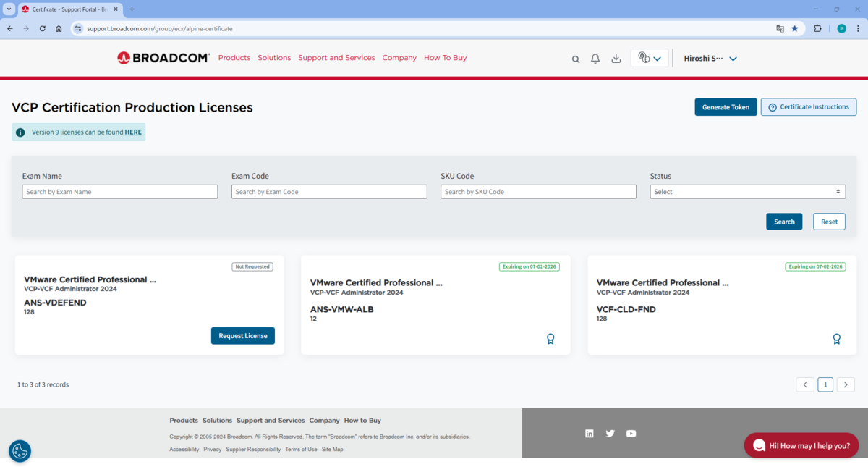Focus the SKU Code search field
The image size is (868, 467).
[538, 192]
